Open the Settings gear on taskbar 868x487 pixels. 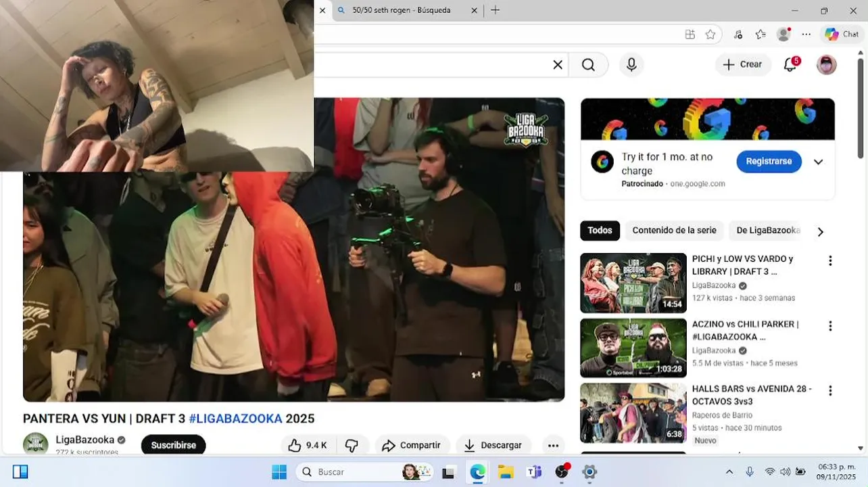[x=589, y=472]
